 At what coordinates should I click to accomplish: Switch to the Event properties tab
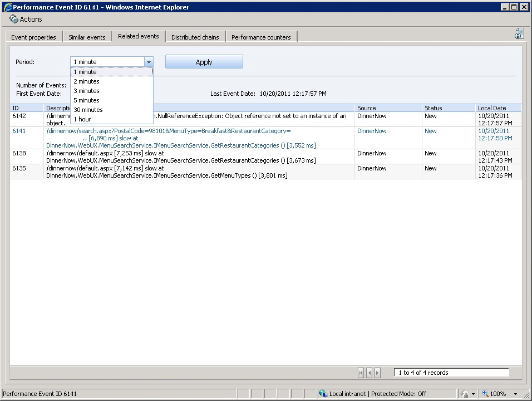click(33, 37)
